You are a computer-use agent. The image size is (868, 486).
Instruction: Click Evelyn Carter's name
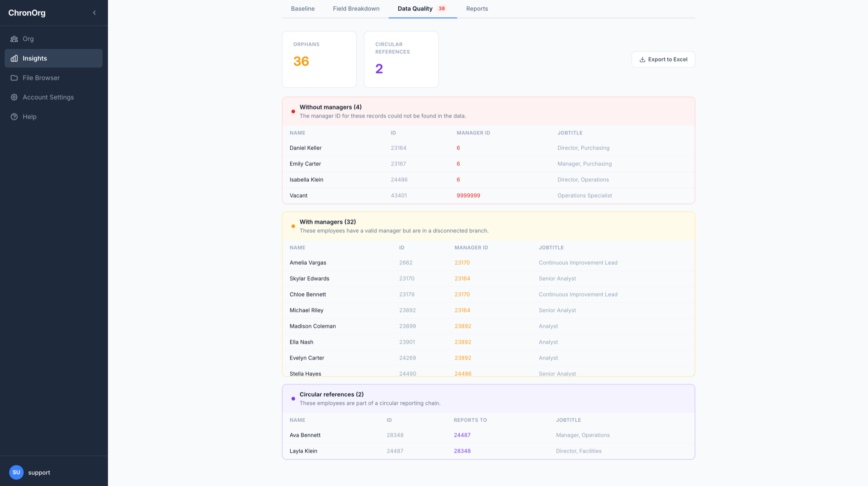point(307,357)
